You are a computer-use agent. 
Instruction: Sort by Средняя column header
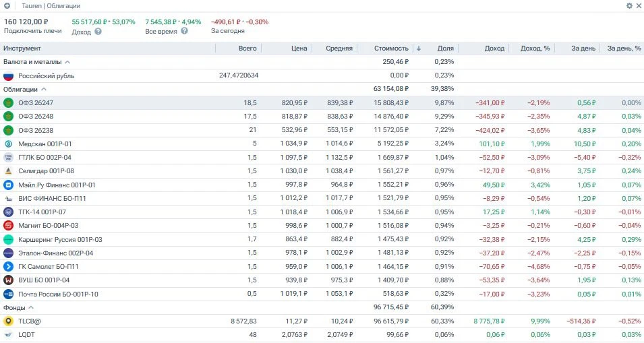(x=339, y=48)
